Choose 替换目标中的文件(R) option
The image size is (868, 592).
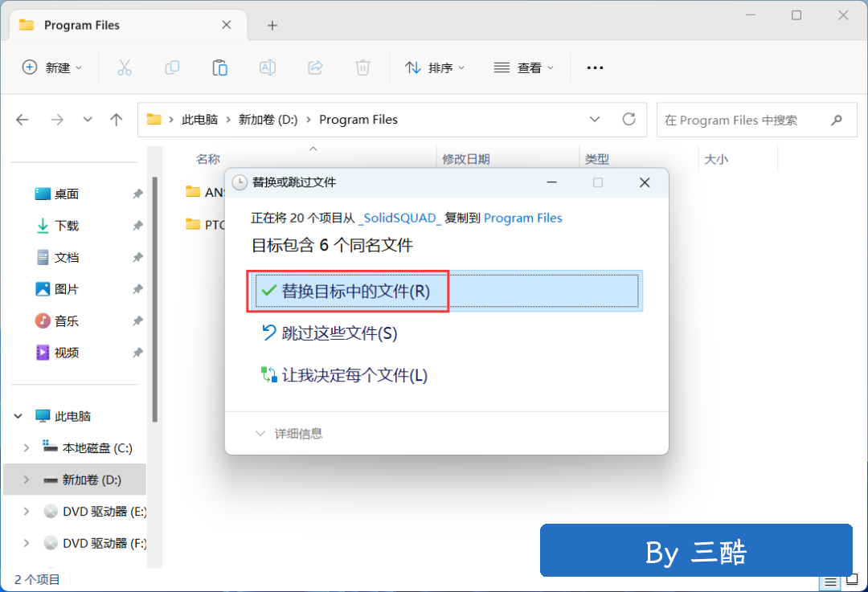point(445,291)
